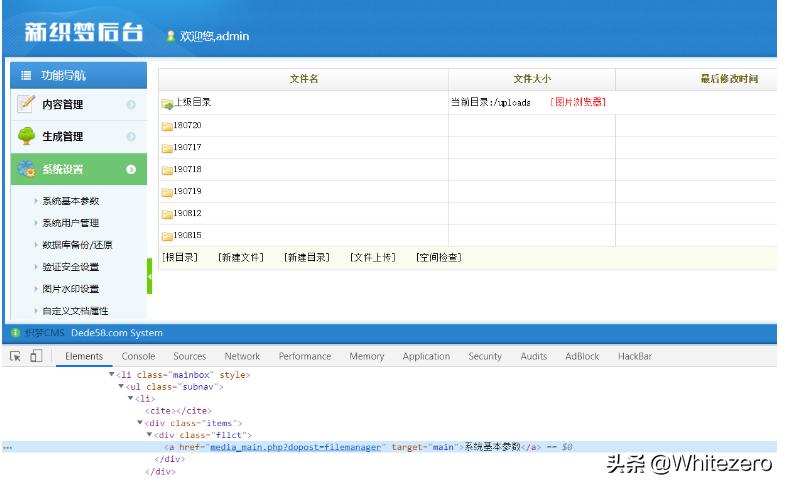Click the 文件大小 column header
The height and width of the screenshot is (489, 787).
pos(532,79)
